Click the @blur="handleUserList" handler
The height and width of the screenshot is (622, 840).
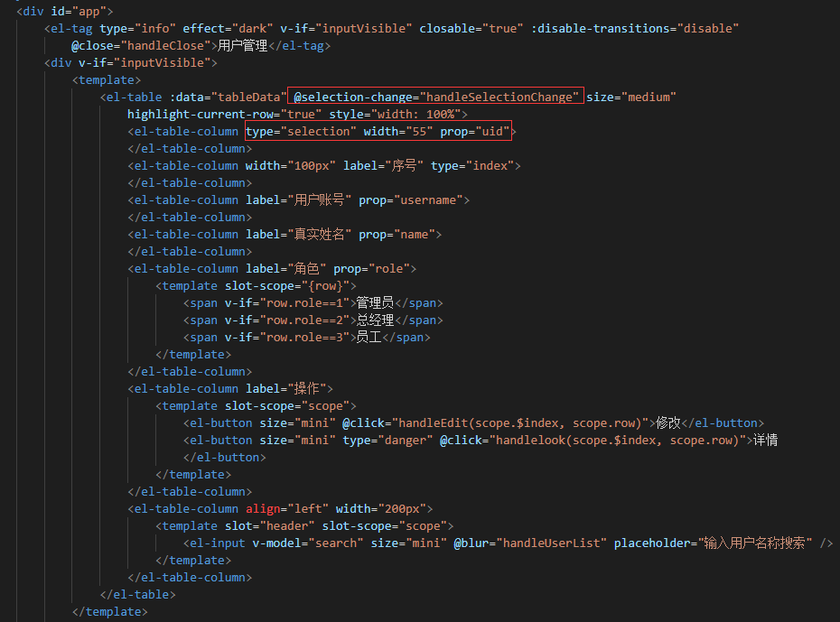pyautogui.click(x=530, y=543)
